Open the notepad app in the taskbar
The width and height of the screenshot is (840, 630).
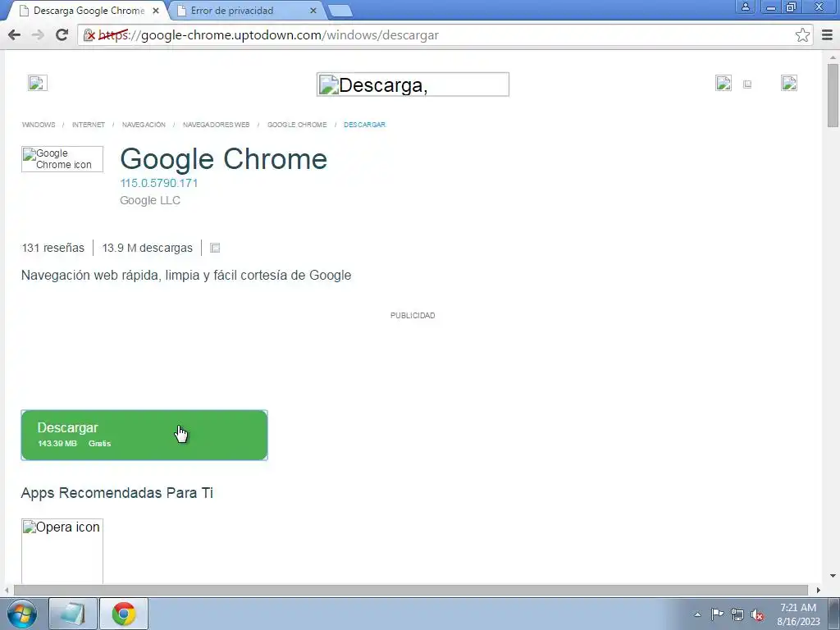click(x=73, y=614)
